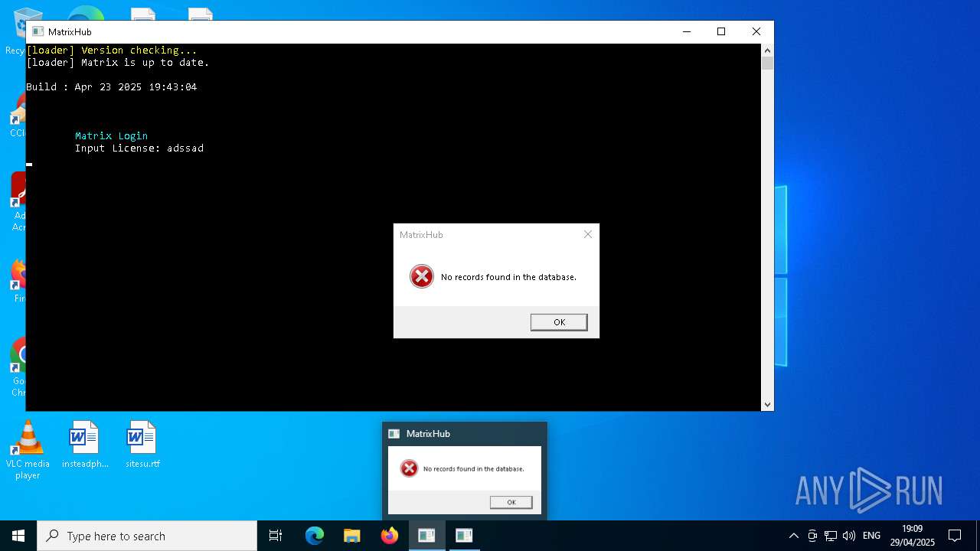The image size is (980, 551).
Task: Click '[loader] Matrix is up to date.' line
Action: pyautogui.click(x=118, y=62)
